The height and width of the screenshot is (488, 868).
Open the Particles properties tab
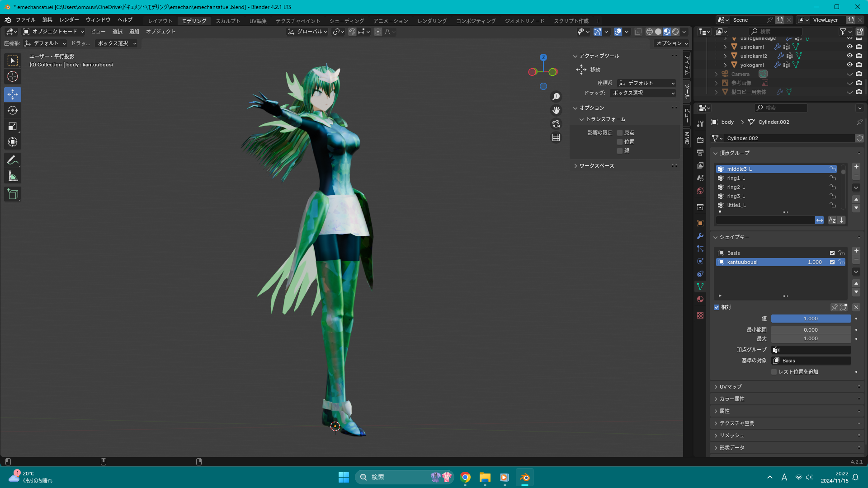(700, 249)
